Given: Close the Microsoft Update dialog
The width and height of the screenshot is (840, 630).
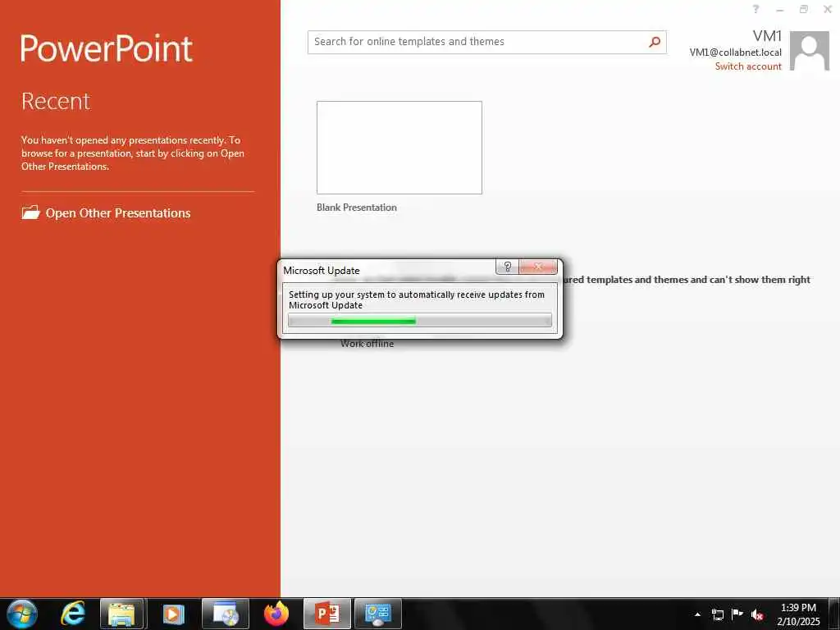Looking at the screenshot, I should pos(538,267).
